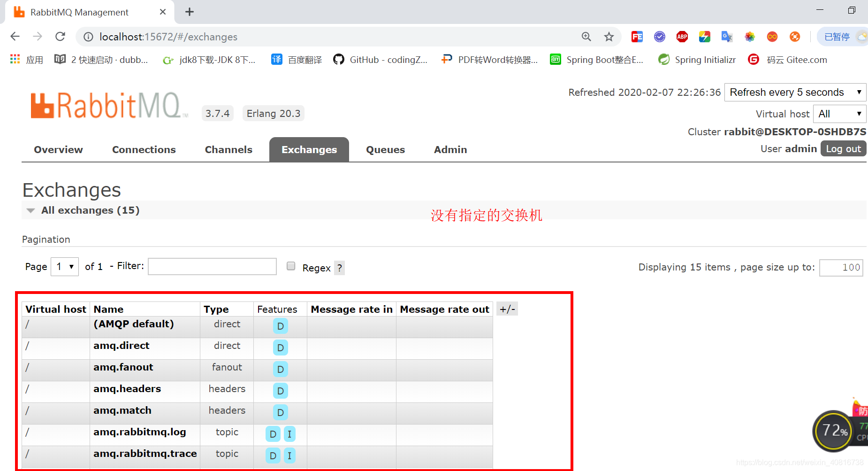Open the Regex help question mark
This screenshot has width=868, height=471.
[339, 268]
